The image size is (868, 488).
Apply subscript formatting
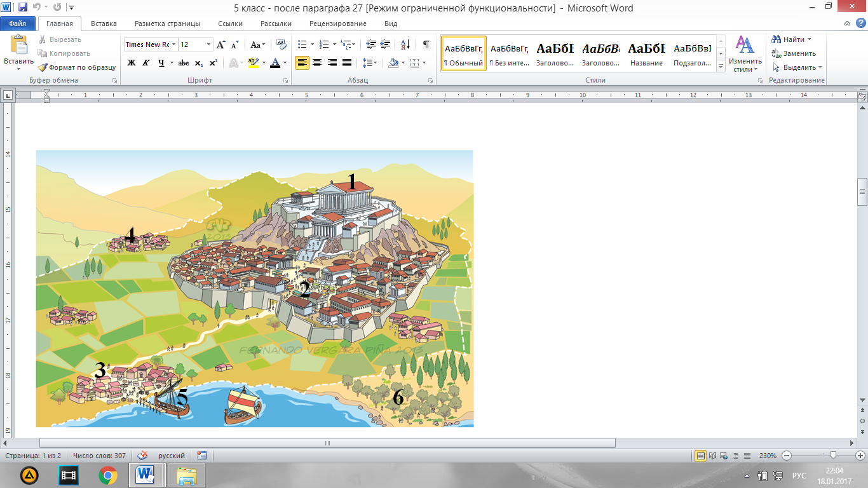(x=199, y=63)
